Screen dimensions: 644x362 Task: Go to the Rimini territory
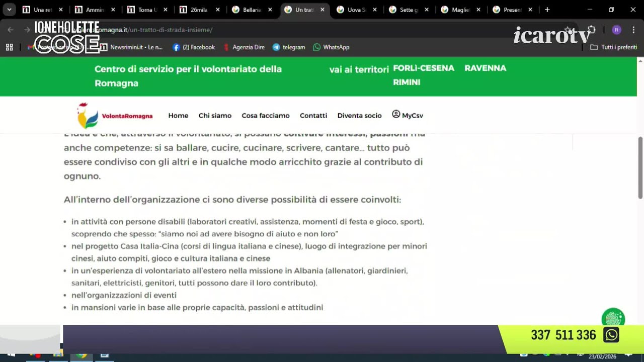407,82
